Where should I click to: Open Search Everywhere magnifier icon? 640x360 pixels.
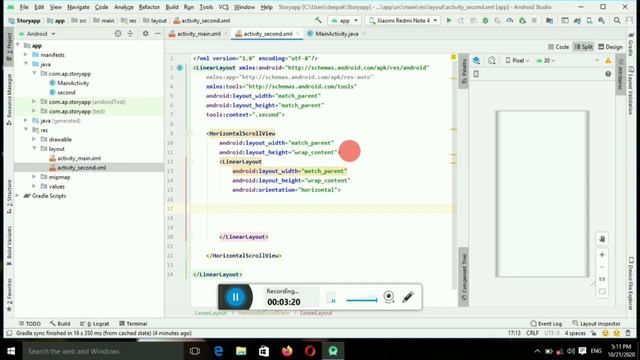617,20
